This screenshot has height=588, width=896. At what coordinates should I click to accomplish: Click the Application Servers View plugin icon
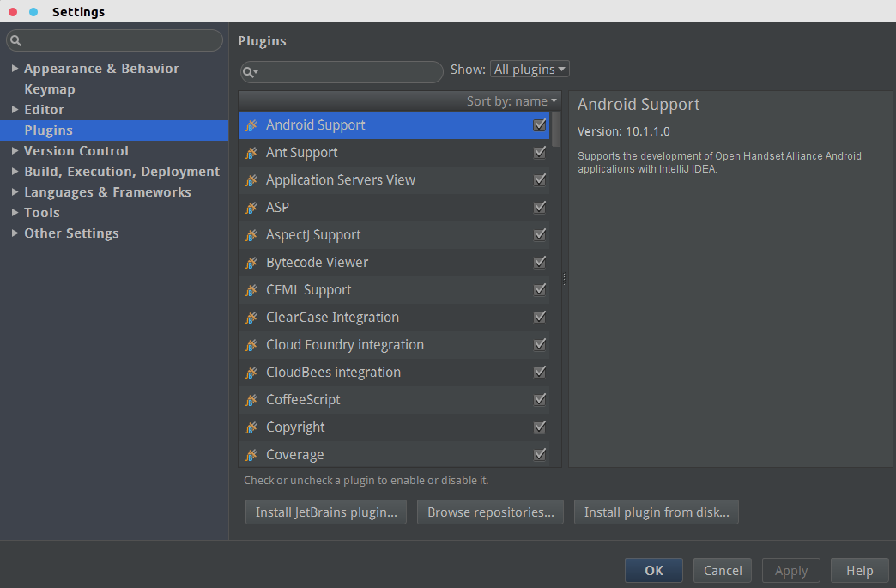click(x=251, y=180)
